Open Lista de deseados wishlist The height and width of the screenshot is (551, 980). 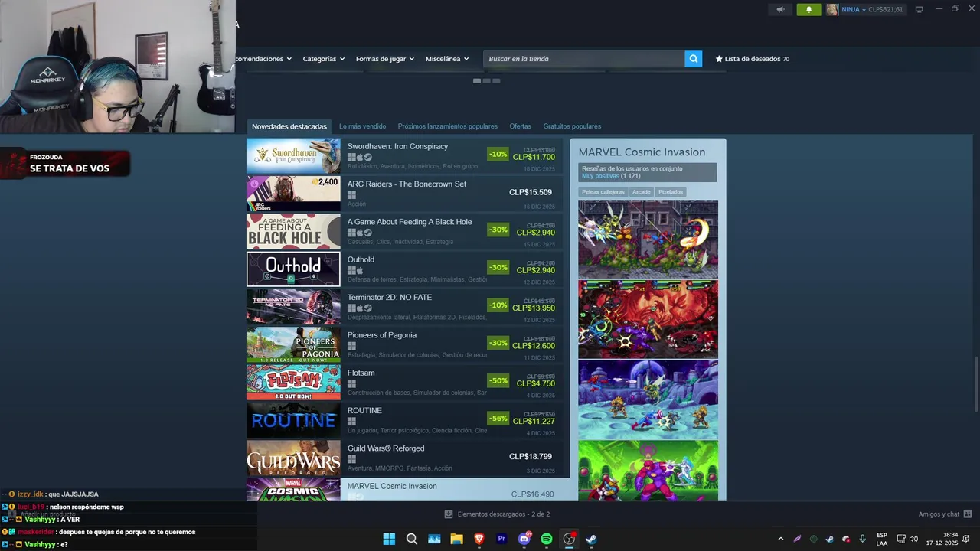coord(752,59)
